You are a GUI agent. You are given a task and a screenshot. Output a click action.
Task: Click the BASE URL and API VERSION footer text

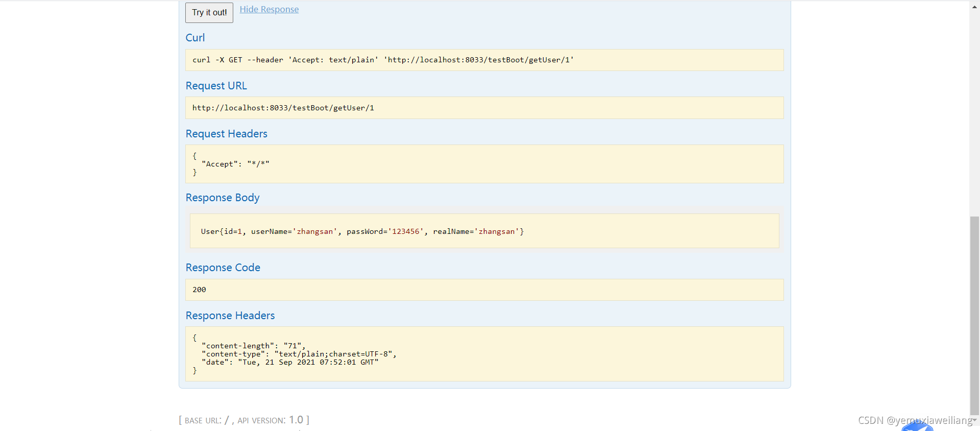point(244,420)
